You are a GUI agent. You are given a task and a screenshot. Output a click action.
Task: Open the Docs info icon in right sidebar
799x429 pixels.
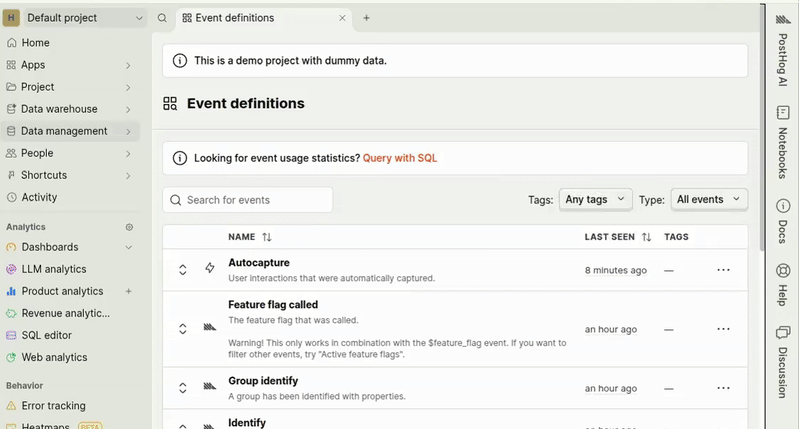[x=783, y=206]
